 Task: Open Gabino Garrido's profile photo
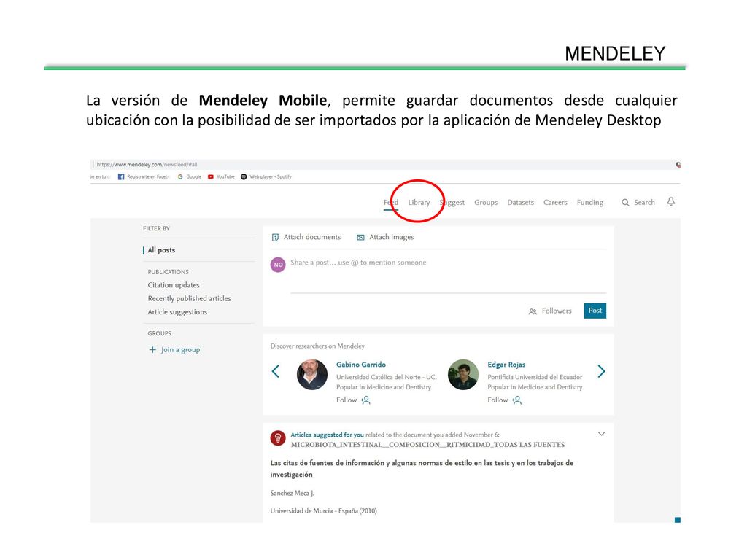pyautogui.click(x=312, y=374)
